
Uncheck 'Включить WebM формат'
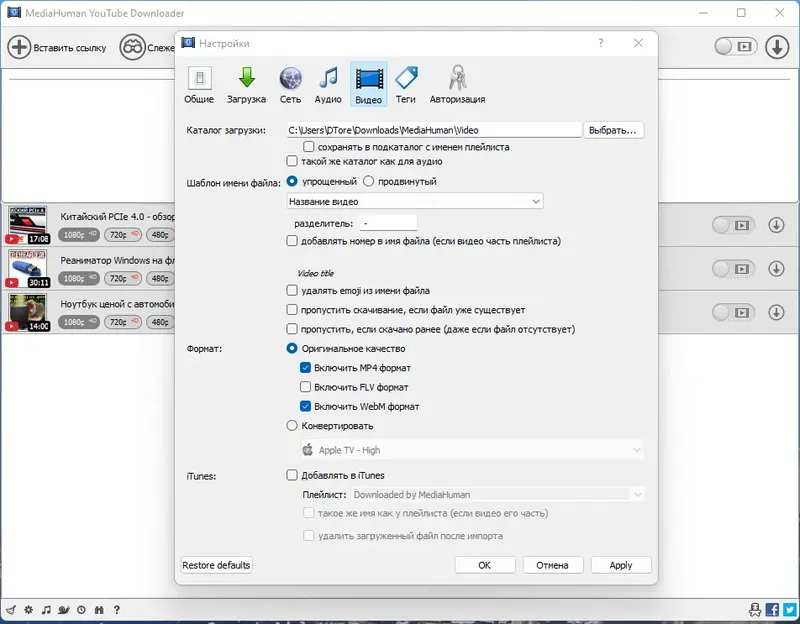305,406
